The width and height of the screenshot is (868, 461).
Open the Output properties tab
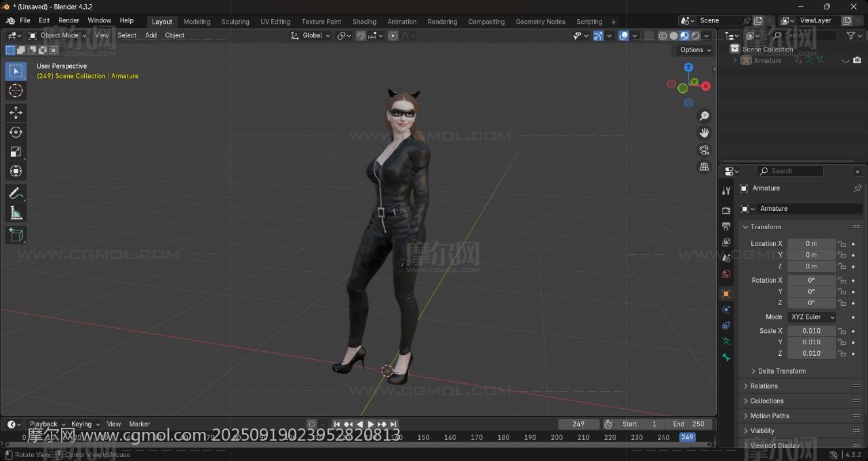point(726,226)
